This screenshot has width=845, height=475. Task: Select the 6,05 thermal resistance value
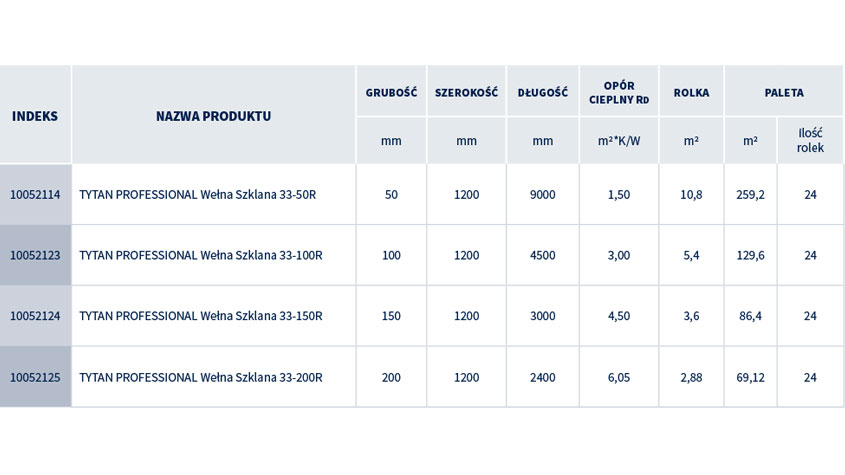619,377
